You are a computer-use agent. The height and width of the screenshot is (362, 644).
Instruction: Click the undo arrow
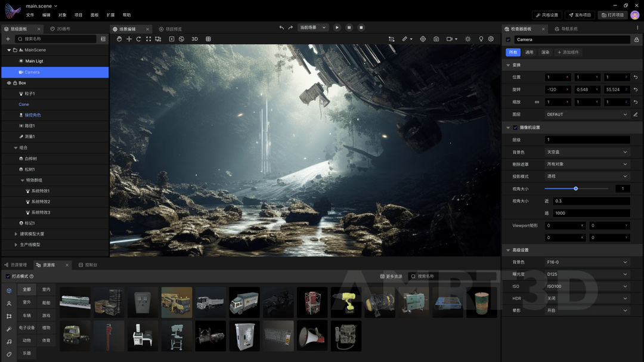281,27
